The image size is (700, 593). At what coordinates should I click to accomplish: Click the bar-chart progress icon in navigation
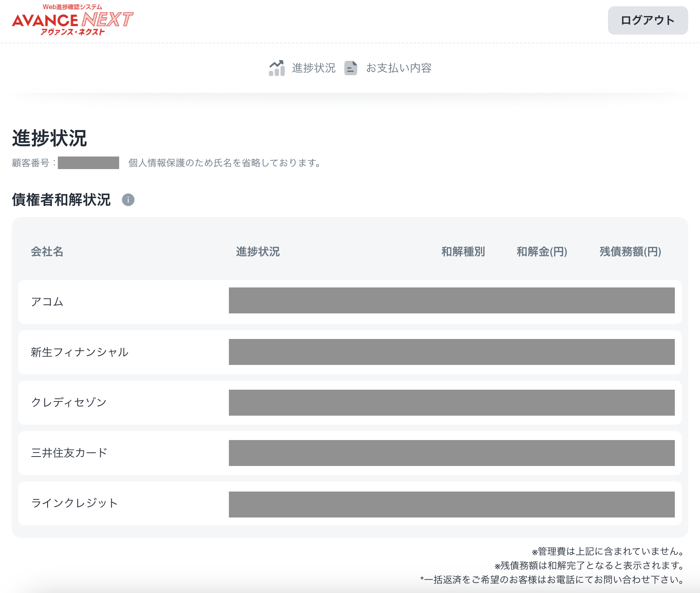click(x=276, y=68)
